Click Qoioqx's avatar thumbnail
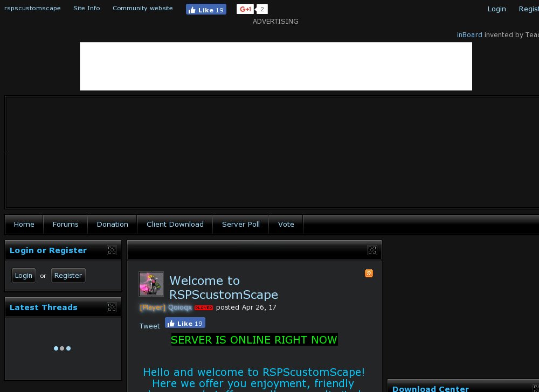The height and width of the screenshot is (392, 539). click(x=151, y=284)
